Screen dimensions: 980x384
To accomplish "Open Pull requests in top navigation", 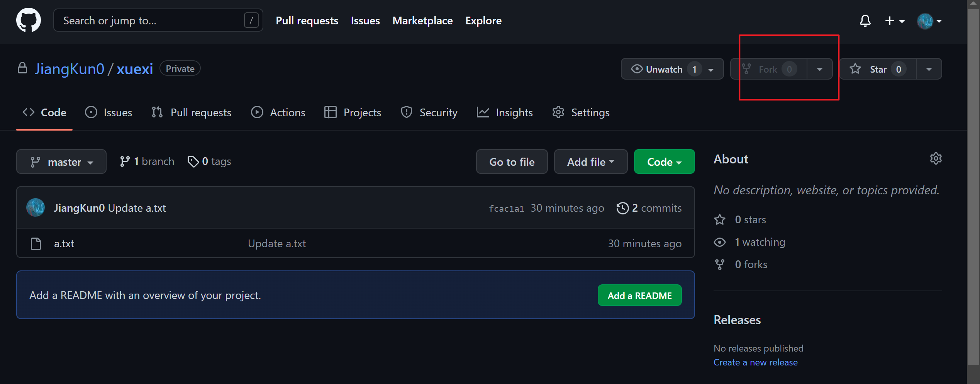I will pos(307,20).
